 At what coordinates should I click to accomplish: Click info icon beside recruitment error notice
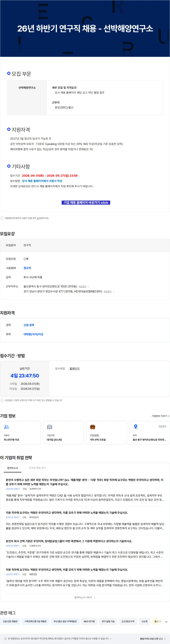2,218
